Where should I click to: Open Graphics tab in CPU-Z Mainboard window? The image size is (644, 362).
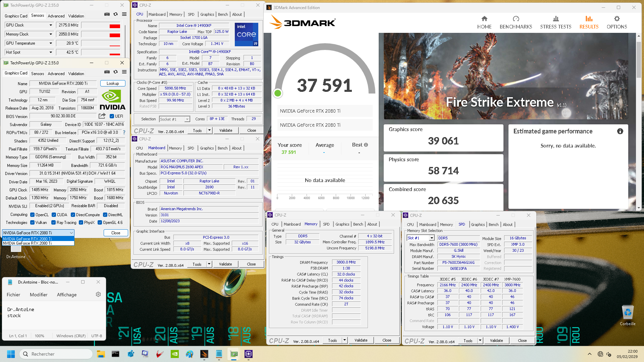pos(207,148)
